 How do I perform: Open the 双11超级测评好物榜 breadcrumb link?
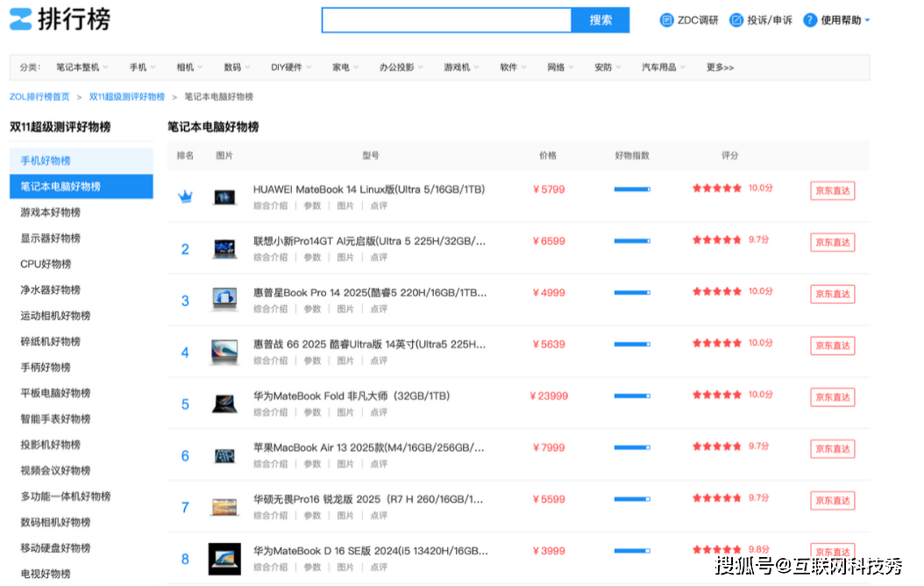126,96
